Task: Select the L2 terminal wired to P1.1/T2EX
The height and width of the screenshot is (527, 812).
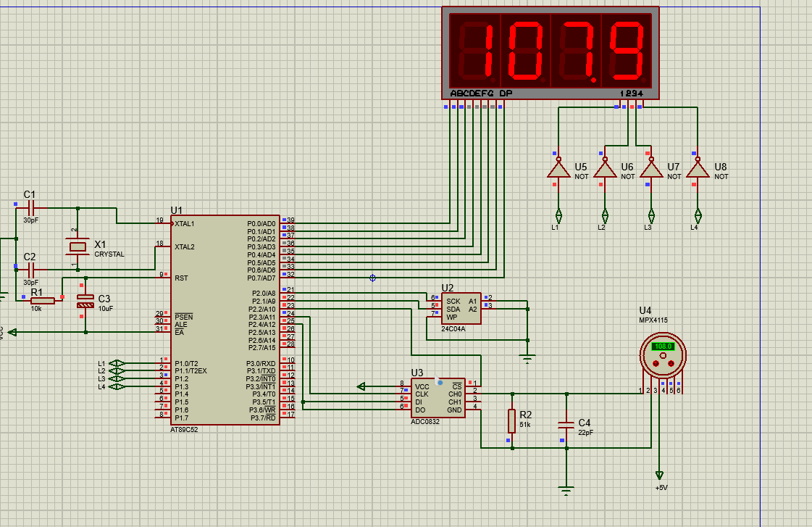Action: coord(117,371)
